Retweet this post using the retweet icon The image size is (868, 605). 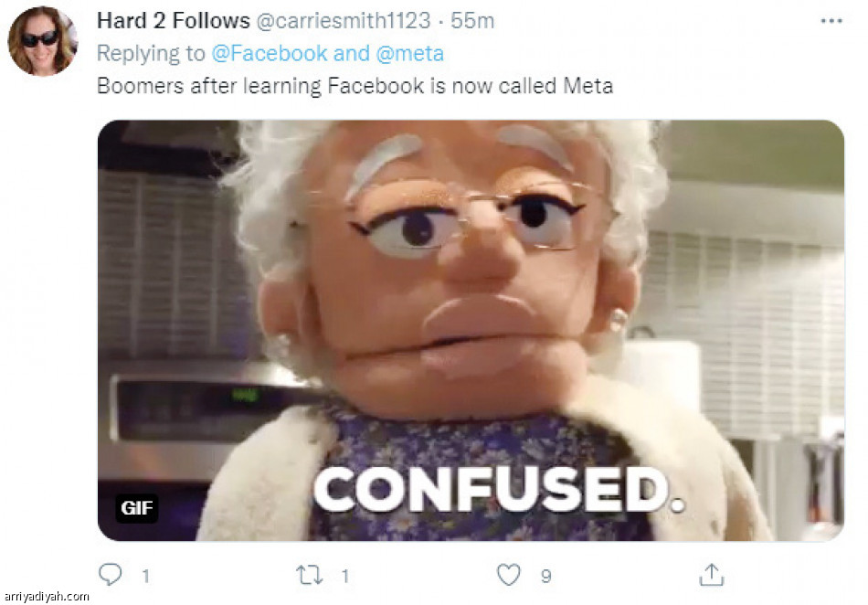click(310, 575)
